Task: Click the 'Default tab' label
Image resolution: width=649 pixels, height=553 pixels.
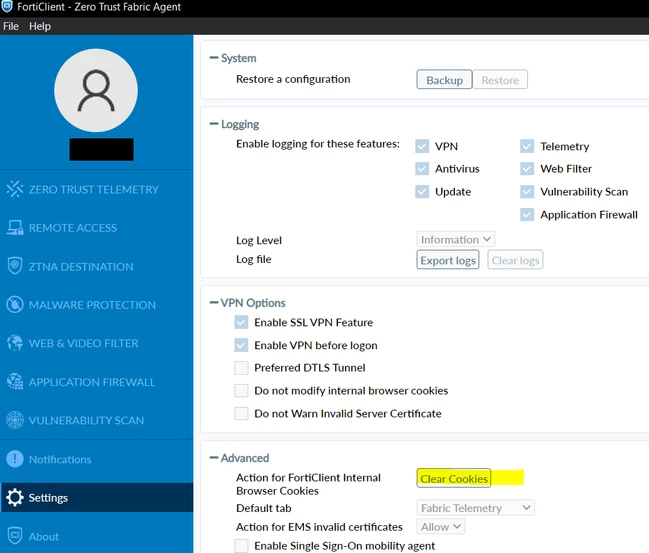Action: tap(264, 507)
